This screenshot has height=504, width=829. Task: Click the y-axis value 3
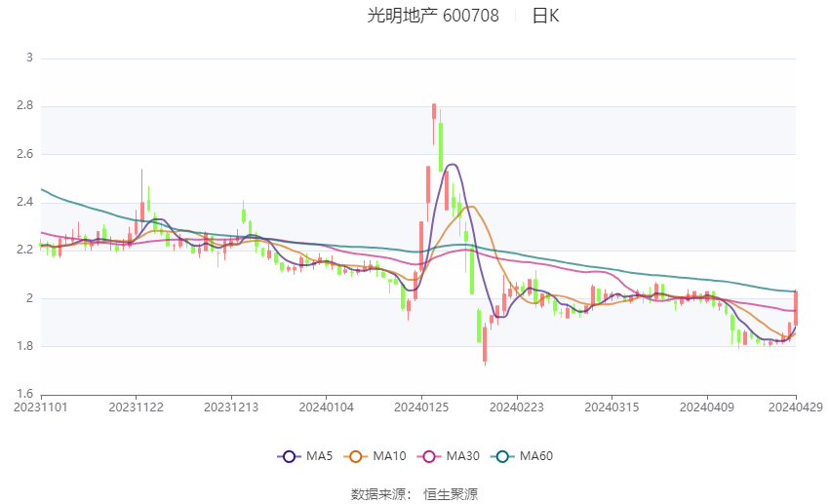coord(29,58)
